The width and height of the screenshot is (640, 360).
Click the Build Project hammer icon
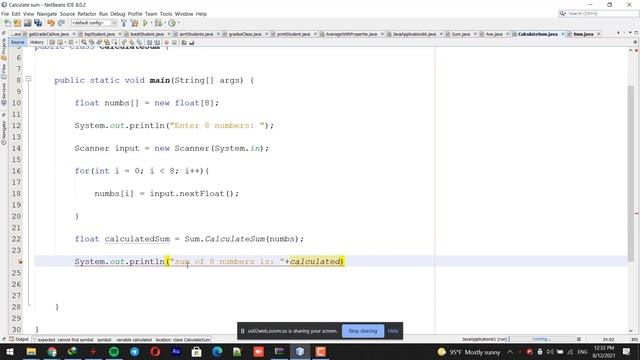click(x=124, y=23)
